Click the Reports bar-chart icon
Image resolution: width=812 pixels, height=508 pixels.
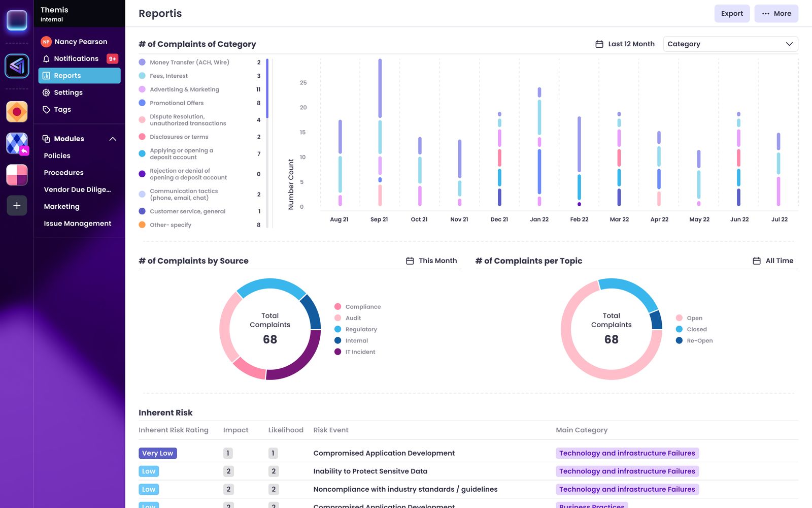point(47,75)
